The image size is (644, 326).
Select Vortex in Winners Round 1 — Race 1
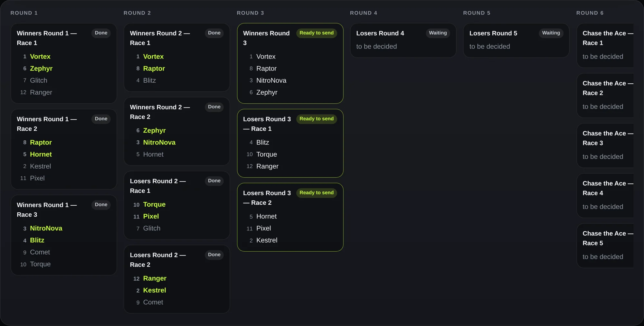[x=40, y=56]
